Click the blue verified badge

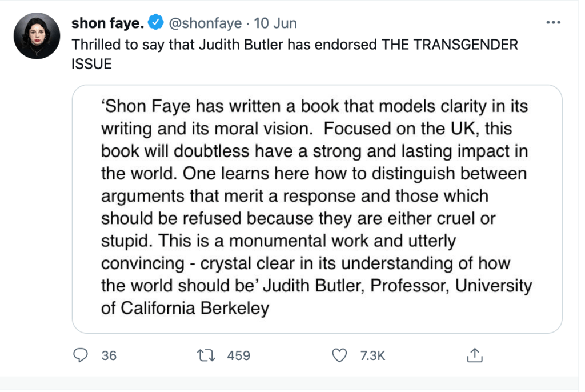[155, 23]
